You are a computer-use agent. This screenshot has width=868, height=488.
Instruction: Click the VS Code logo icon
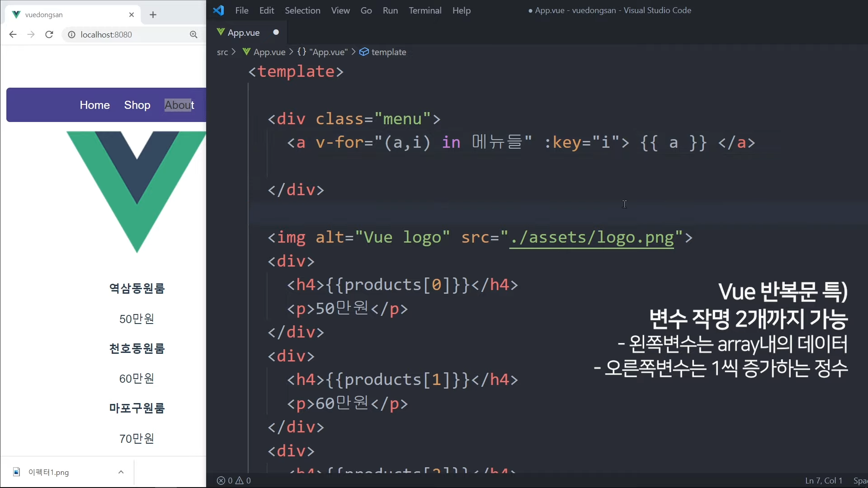tap(219, 10)
